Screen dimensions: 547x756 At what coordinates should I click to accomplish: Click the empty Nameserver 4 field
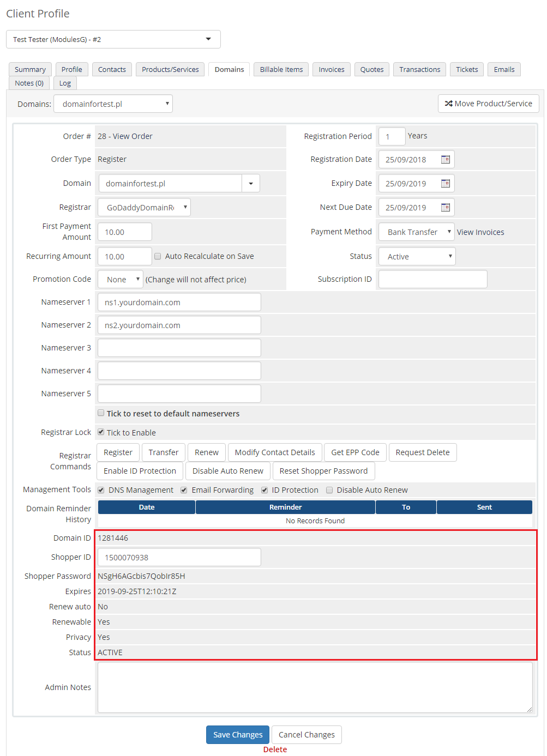179,371
